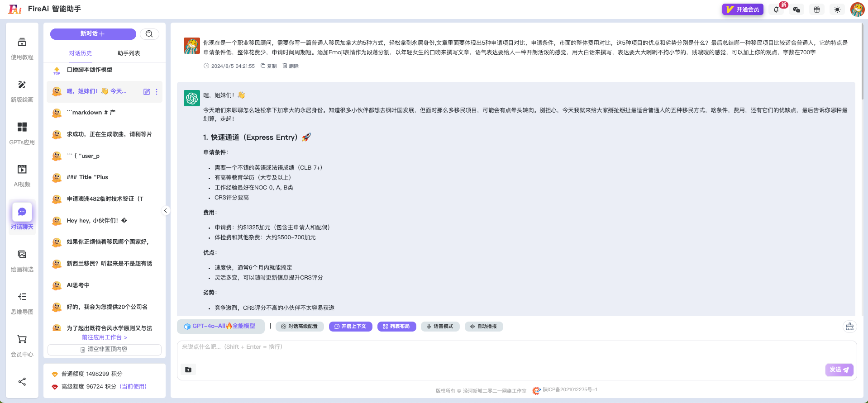
Task: Open 新版绘画 in the sidebar
Action: pos(22,85)
